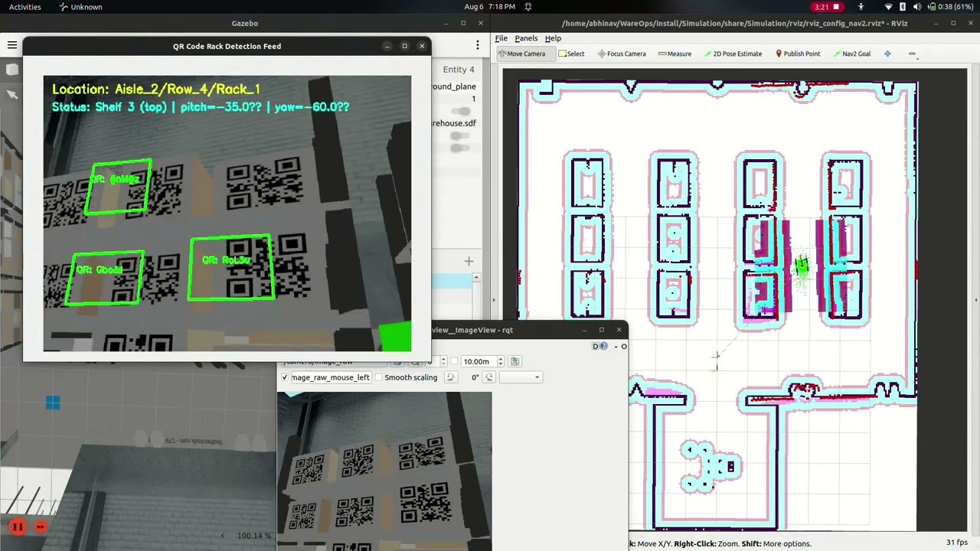The image size is (980, 551).
Task: Rotate the rqt image right
Action: (490, 377)
